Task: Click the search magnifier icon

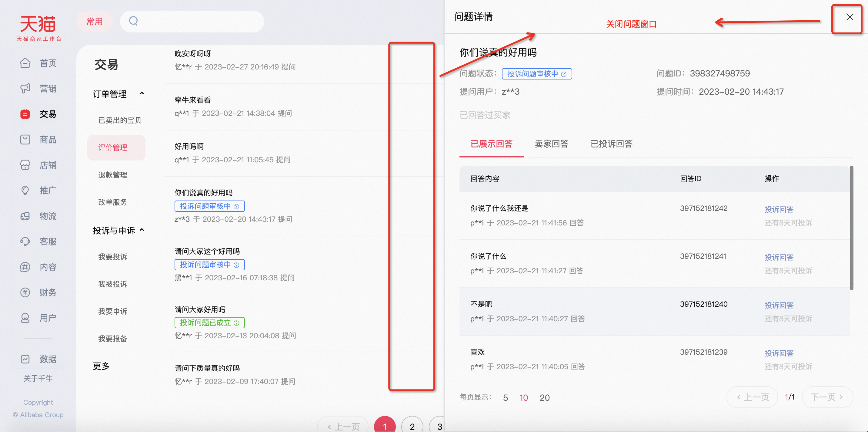Action: (133, 21)
